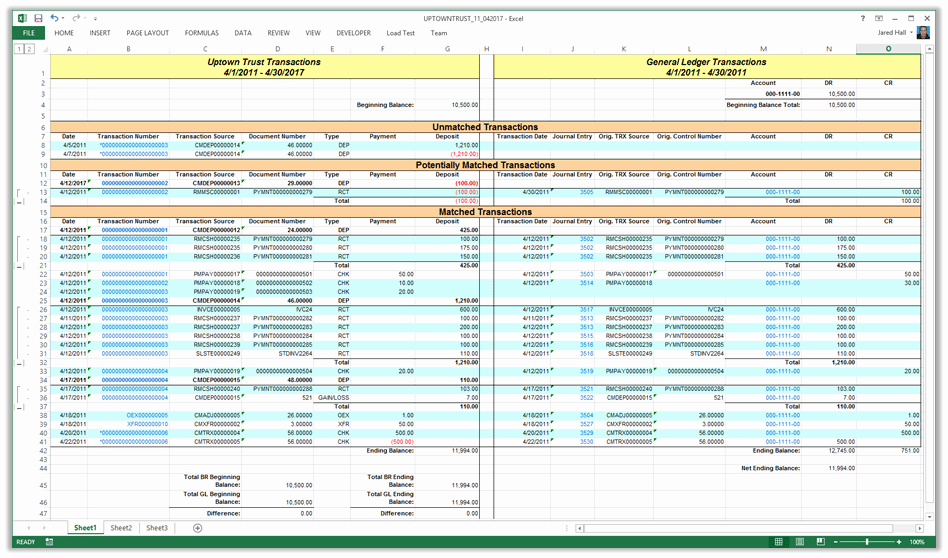This screenshot has height=558, width=948.
Task: Switch to the REVIEW ribbon tab
Action: coord(279,33)
